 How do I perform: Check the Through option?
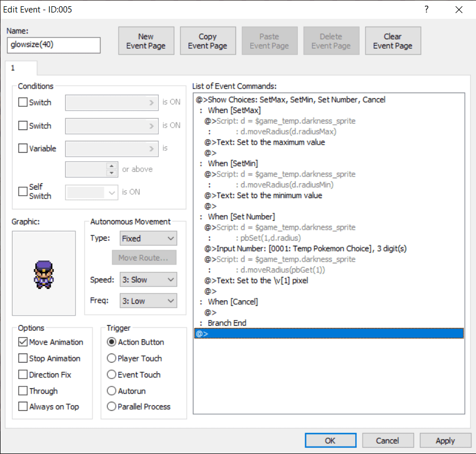[23, 391]
